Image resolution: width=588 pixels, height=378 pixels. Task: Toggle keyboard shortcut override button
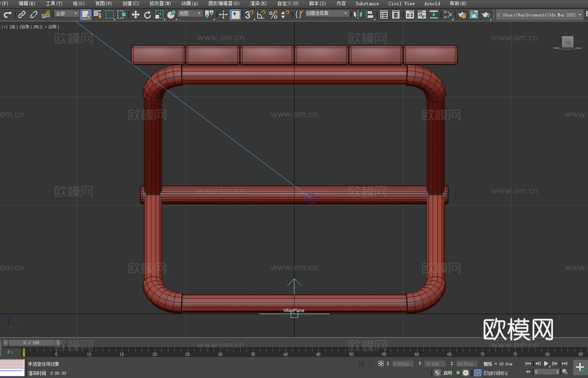click(x=235, y=14)
